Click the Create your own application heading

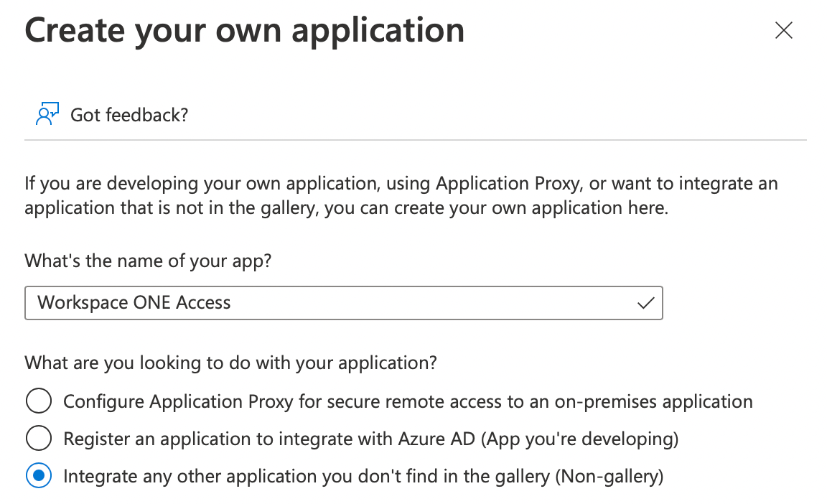pos(244,31)
